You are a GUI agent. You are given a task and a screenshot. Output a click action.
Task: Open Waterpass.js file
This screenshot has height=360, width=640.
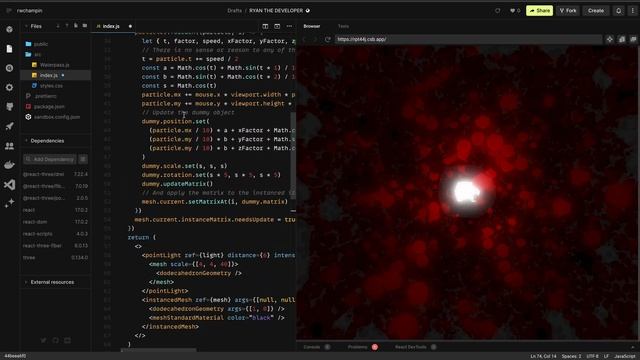click(x=56, y=65)
